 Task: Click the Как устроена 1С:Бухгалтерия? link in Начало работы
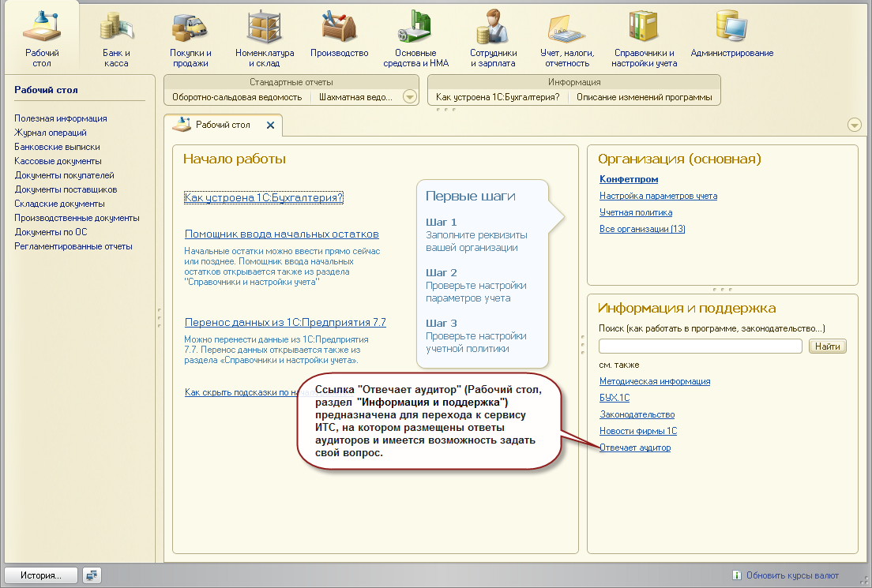coord(264,198)
